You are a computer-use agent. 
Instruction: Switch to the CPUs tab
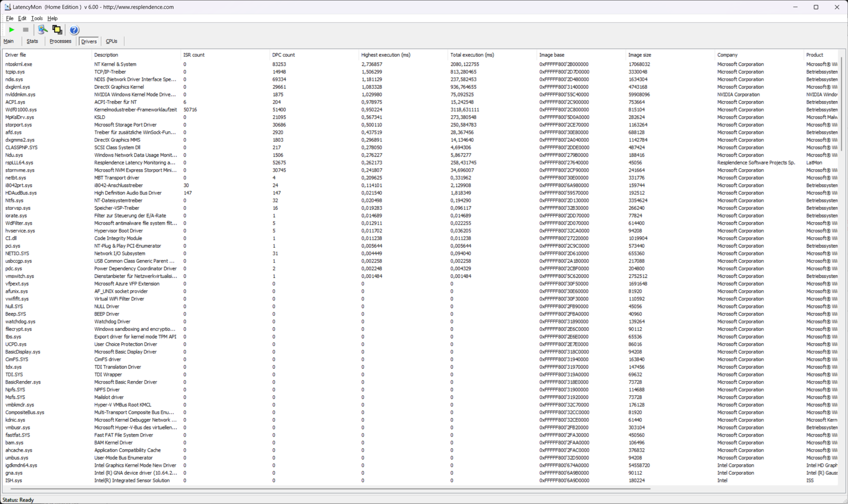[x=111, y=41]
